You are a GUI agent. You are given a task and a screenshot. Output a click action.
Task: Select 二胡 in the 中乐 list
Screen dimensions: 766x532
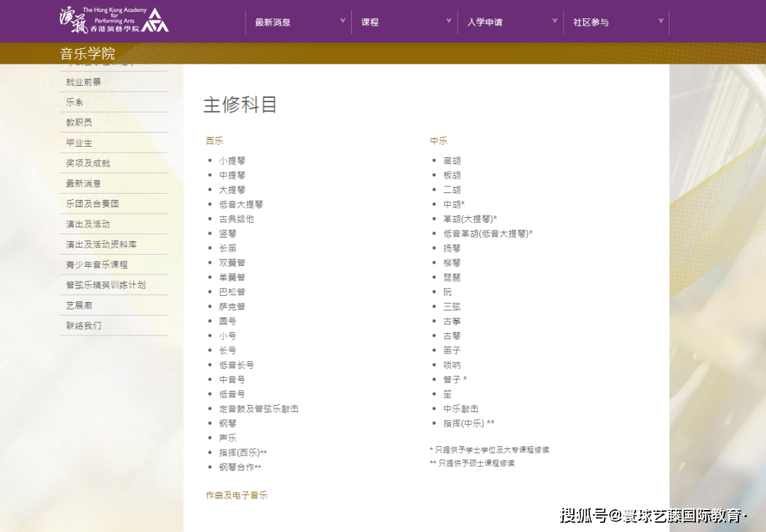pyautogui.click(x=452, y=190)
